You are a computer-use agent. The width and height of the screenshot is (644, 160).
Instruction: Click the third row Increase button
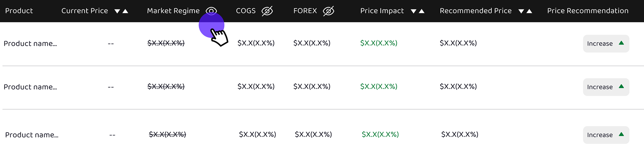coord(606,135)
